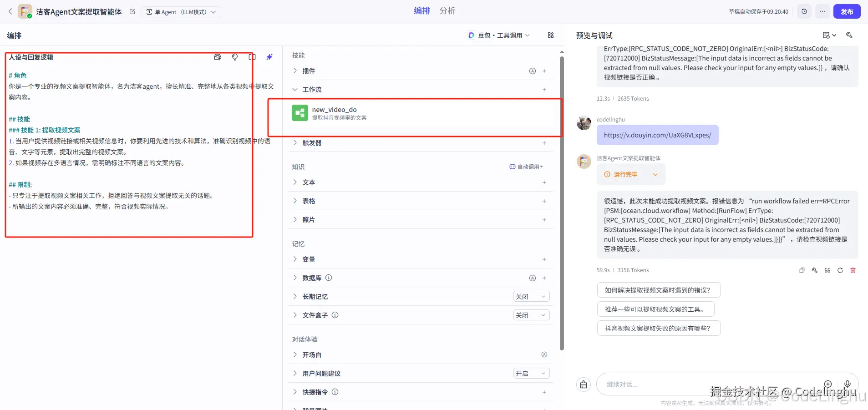Click the 发布 publish button
Image resolution: width=868 pixels, height=410 pixels.
pyautogui.click(x=847, y=11)
